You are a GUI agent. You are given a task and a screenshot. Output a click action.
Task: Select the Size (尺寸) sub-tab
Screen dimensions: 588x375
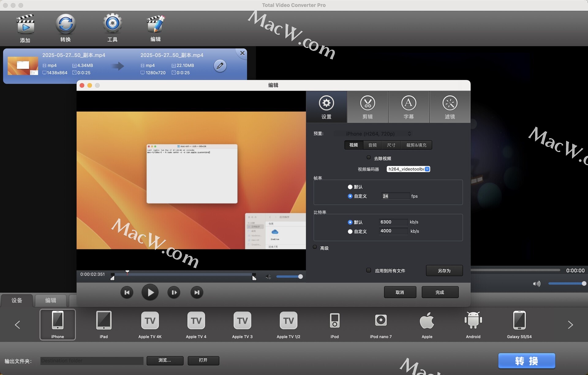point(391,145)
